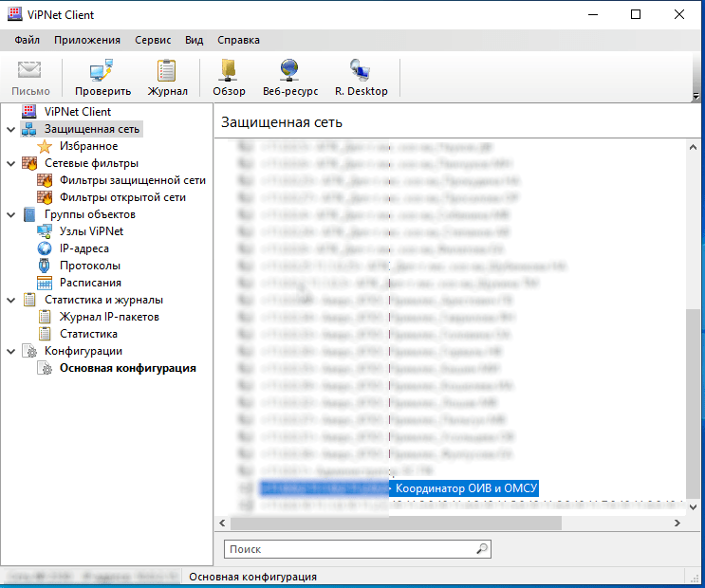Select Избранное in the tree
The image size is (705, 588).
pyautogui.click(x=88, y=146)
